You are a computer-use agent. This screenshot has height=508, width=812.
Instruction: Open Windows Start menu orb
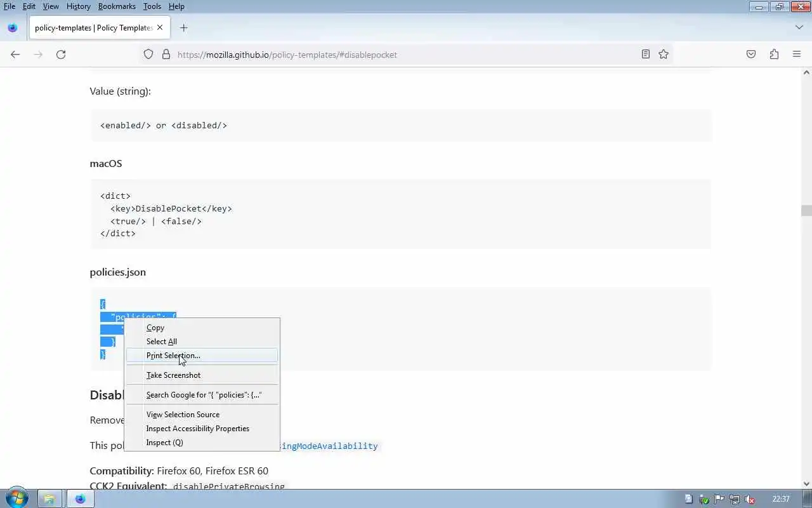point(16,498)
